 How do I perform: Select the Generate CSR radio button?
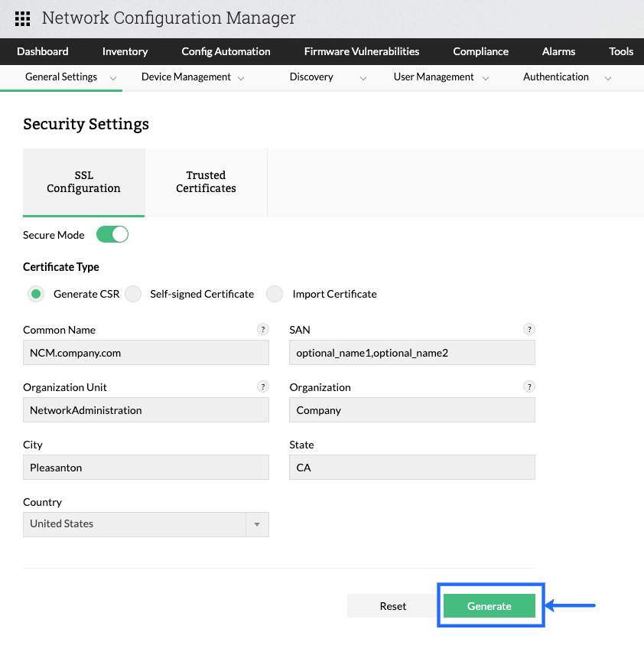pyautogui.click(x=35, y=294)
